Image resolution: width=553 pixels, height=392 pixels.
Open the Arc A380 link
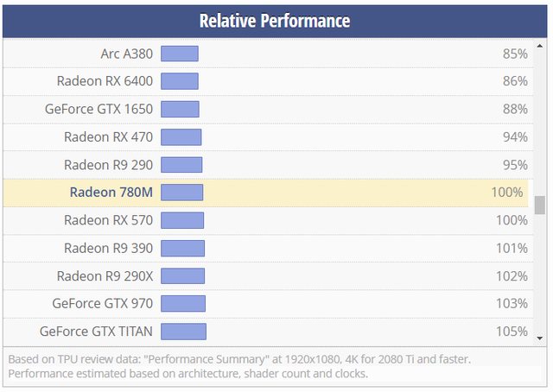tap(126, 54)
